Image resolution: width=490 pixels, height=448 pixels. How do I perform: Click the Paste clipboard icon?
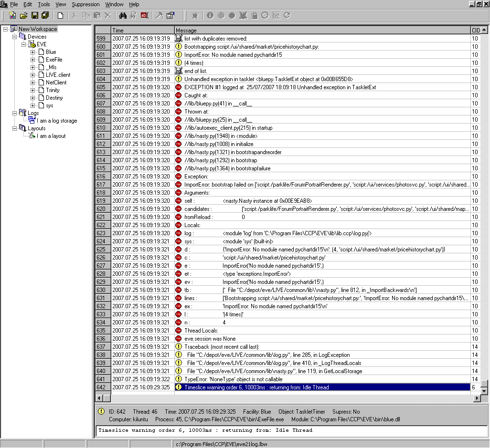pyautogui.click(x=97, y=15)
